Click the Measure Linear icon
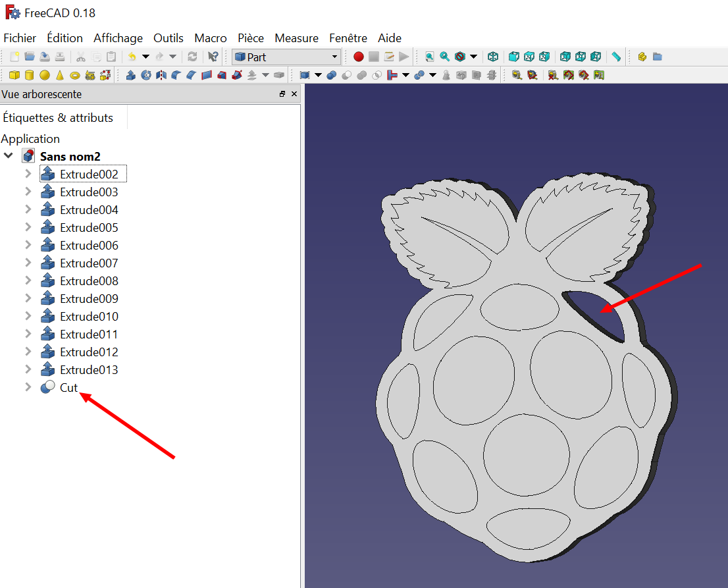728x588 pixels. (x=517, y=75)
